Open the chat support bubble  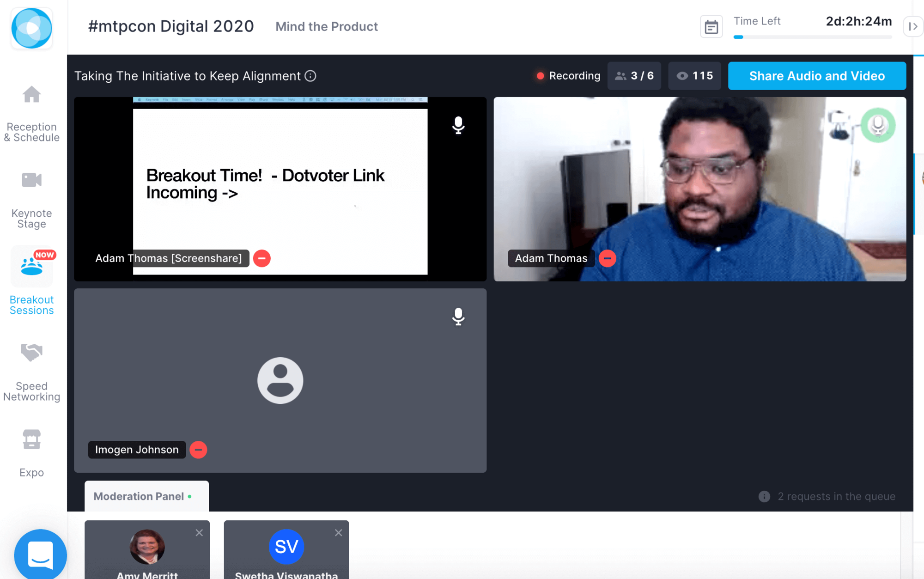tap(41, 555)
